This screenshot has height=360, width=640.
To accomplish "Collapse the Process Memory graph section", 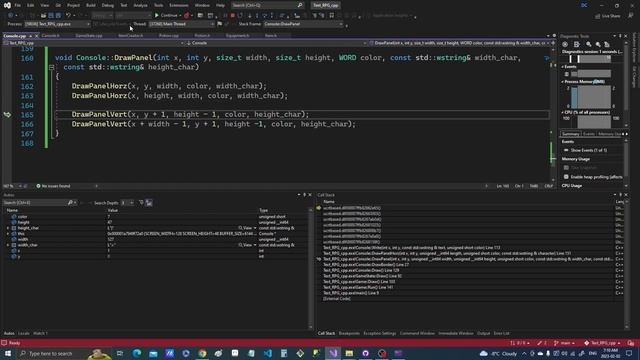I will click(x=563, y=82).
